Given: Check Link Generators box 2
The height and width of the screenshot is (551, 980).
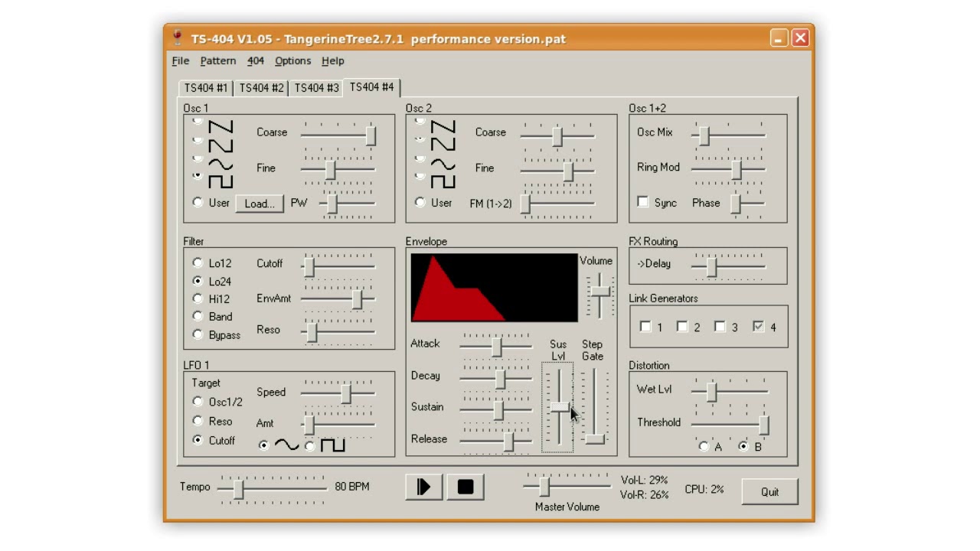Looking at the screenshot, I should 682,327.
